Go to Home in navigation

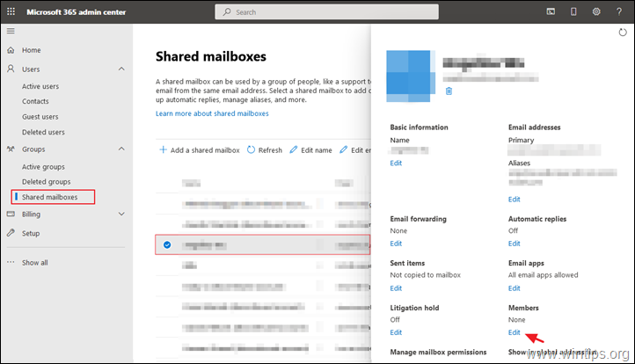point(31,50)
